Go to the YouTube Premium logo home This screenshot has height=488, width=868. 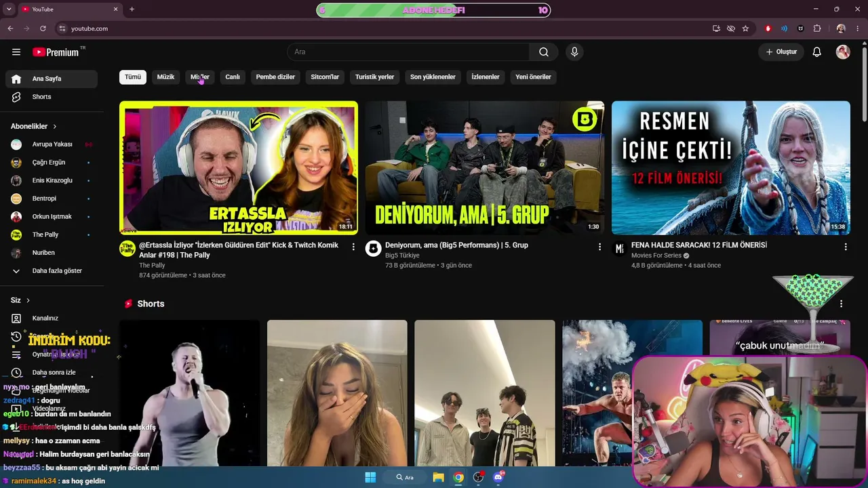(x=56, y=52)
